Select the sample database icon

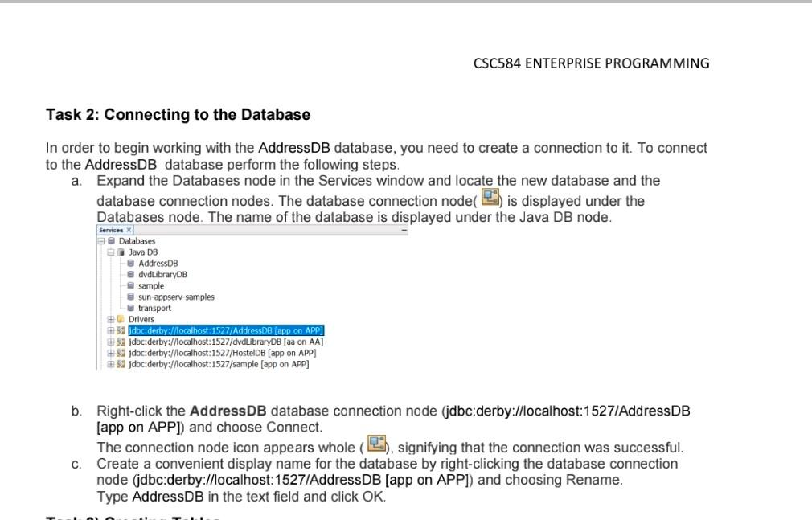coord(129,285)
